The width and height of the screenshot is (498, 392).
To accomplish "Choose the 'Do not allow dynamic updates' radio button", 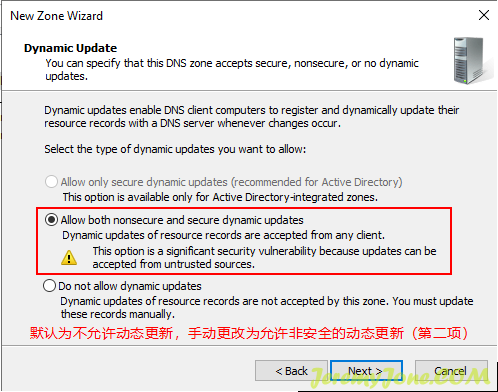I will (49, 286).
